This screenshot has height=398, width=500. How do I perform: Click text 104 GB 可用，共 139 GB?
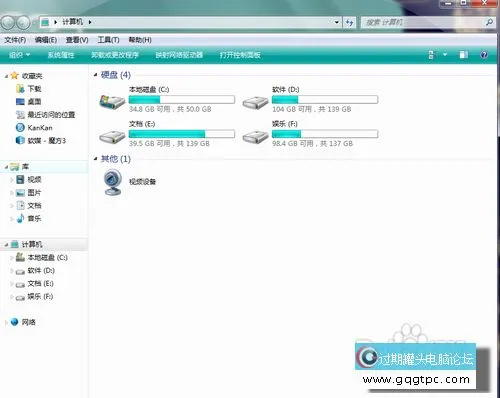click(312, 109)
